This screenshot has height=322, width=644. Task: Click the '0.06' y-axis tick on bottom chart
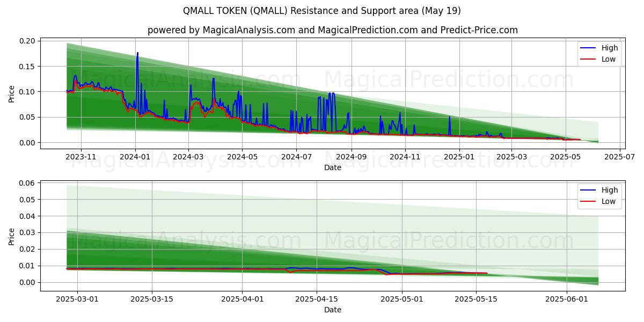coord(28,183)
